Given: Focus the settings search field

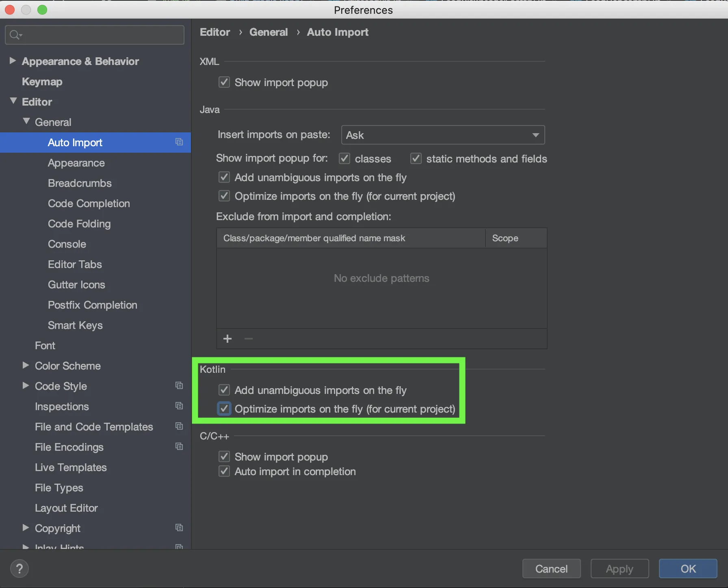Looking at the screenshot, I should [x=102, y=35].
